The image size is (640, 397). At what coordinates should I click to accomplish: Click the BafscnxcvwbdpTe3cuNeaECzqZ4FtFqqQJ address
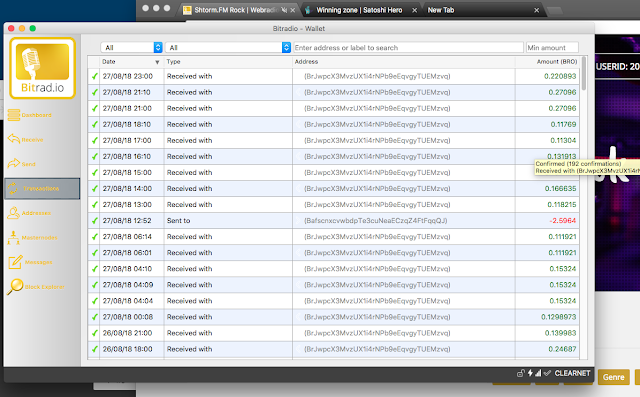click(376, 221)
